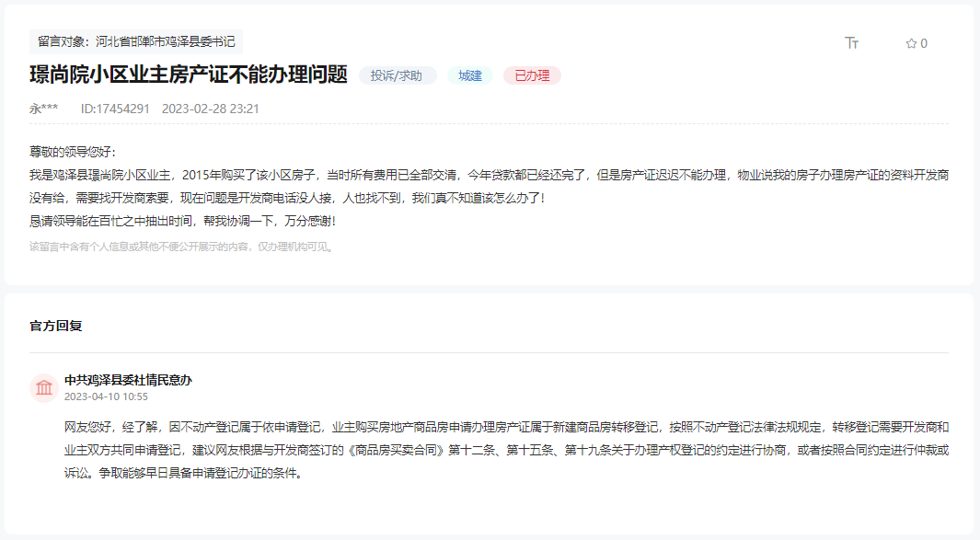Click the line starting 我是鸡泽县璟尚院小区业主
The width and height of the screenshot is (980, 540).
pos(489,175)
